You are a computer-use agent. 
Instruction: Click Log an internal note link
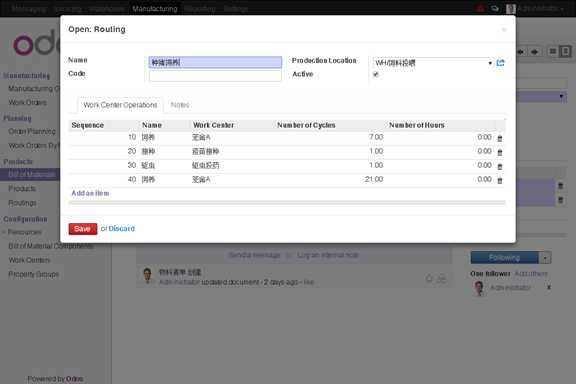328,255
